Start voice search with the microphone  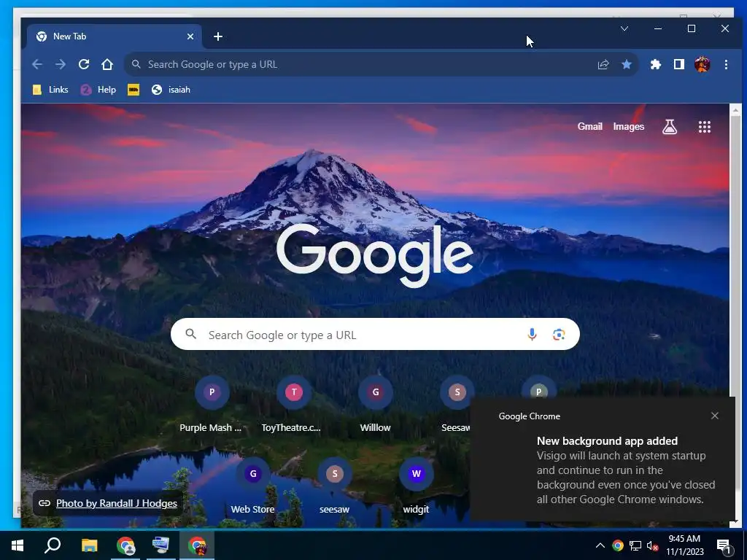coord(532,334)
